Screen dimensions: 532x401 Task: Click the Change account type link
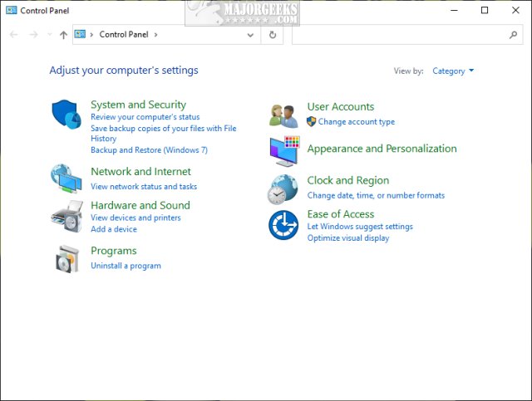tap(357, 122)
